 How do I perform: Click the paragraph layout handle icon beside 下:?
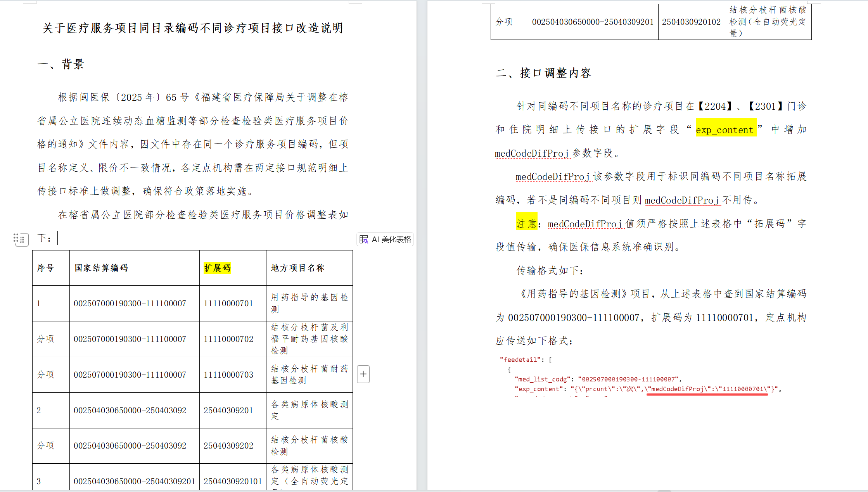[x=21, y=239]
